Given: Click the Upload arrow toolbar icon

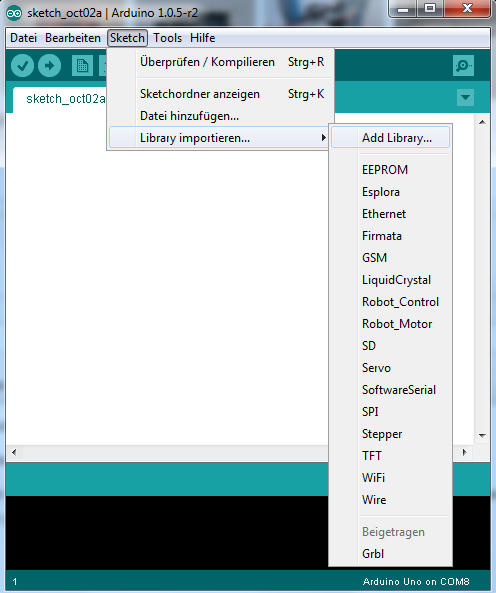Looking at the screenshot, I should point(50,66).
